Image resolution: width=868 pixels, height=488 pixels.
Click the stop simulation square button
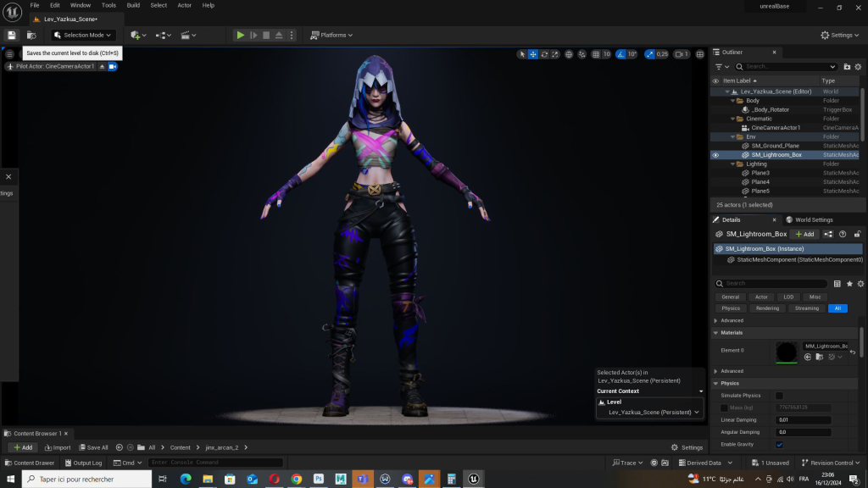(x=266, y=35)
